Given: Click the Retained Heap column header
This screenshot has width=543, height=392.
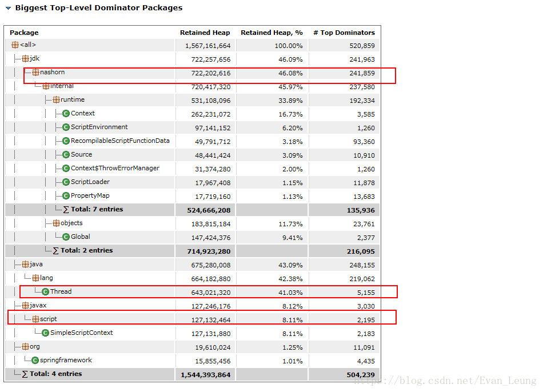Looking at the screenshot, I should [x=205, y=33].
